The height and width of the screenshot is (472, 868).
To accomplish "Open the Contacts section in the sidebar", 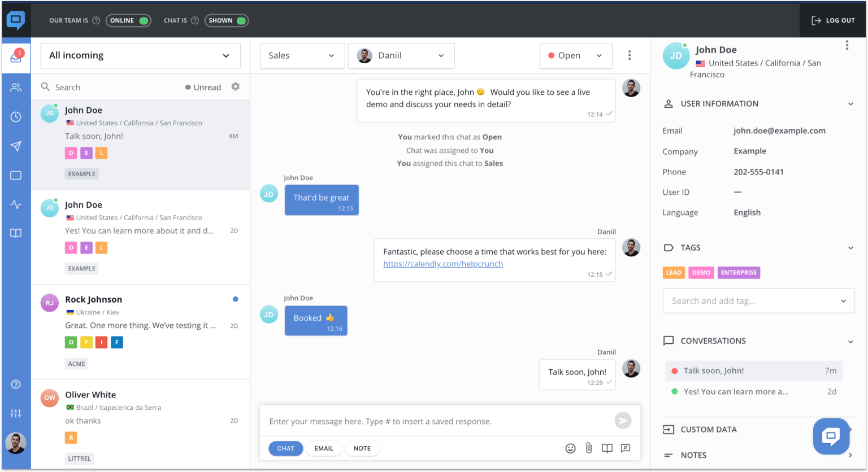I will click(x=16, y=87).
